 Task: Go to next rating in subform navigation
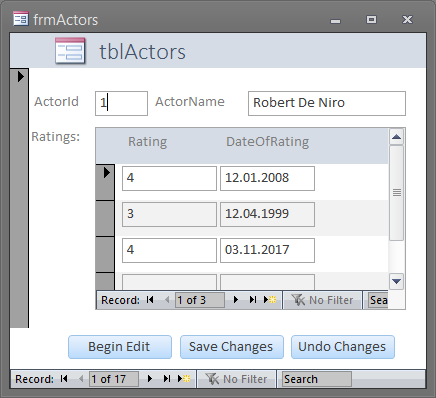236,300
